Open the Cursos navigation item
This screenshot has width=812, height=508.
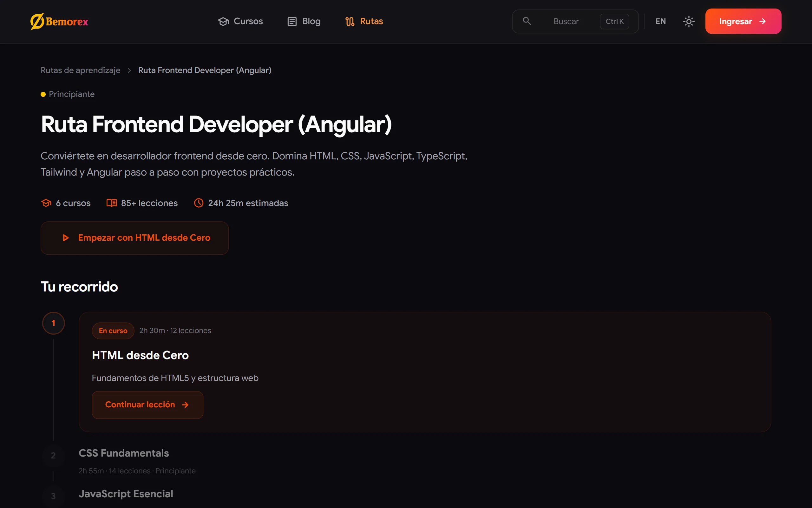[x=240, y=21]
